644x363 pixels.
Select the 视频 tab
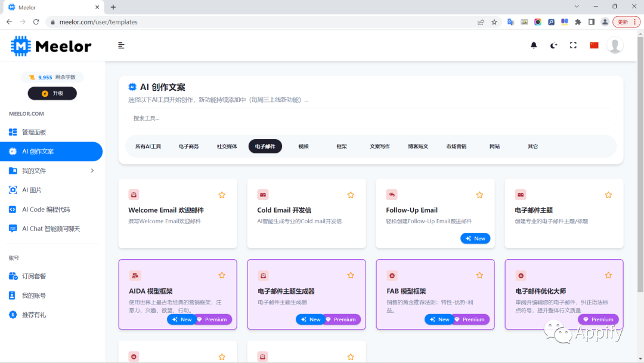coord(303,146)
